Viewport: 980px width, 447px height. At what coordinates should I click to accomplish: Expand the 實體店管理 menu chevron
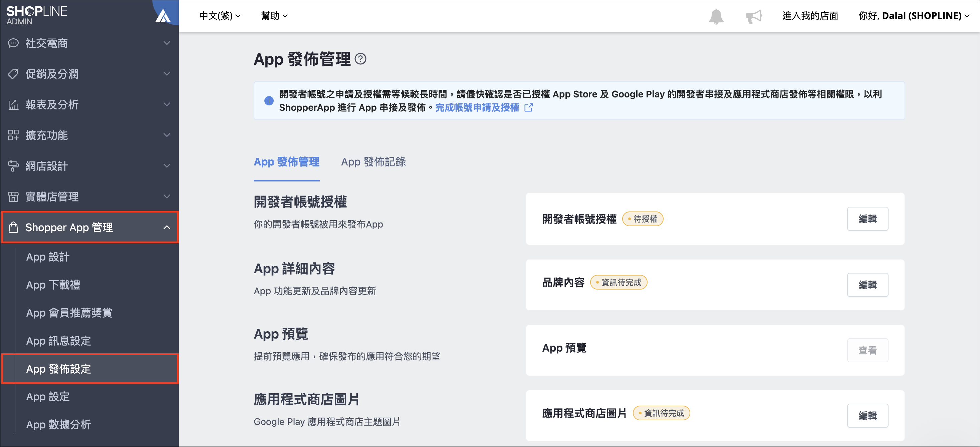167,196
